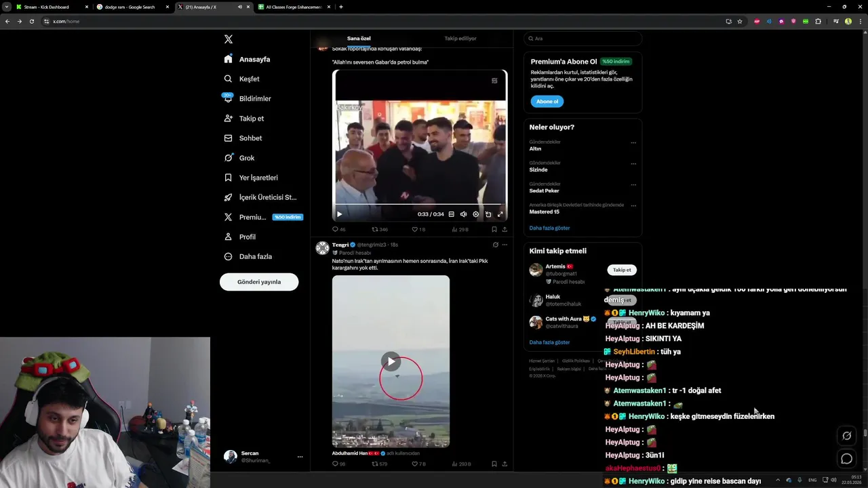Click the X logo in the sidebar
Image resolution: width=868 pixels, height=488 pixels.
(229, 39)
